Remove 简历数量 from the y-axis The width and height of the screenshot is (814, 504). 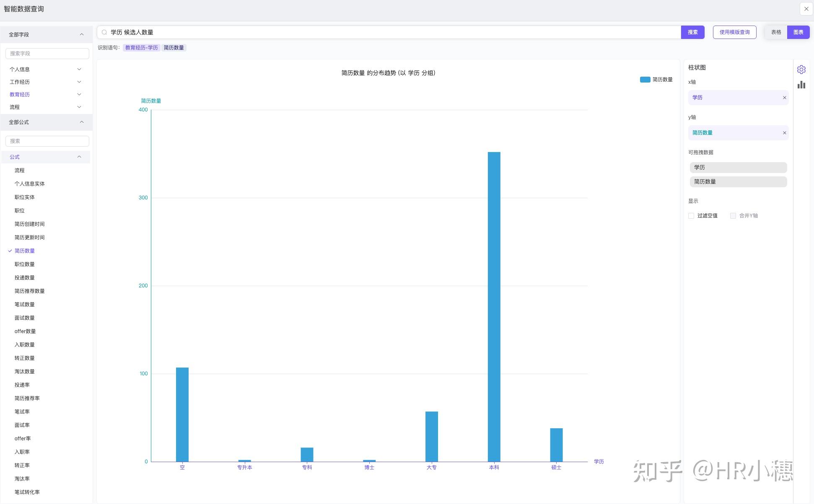784,133
